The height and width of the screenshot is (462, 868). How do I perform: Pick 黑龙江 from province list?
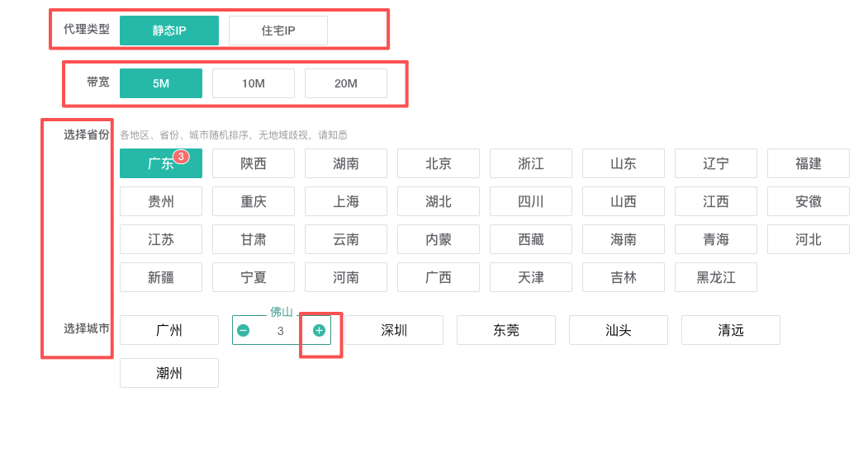716,277
